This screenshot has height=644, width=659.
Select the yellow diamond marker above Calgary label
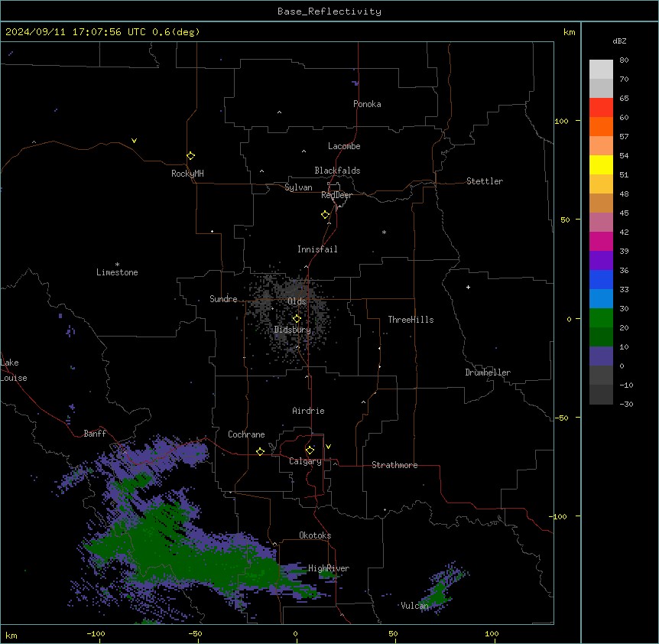[310, 450]
